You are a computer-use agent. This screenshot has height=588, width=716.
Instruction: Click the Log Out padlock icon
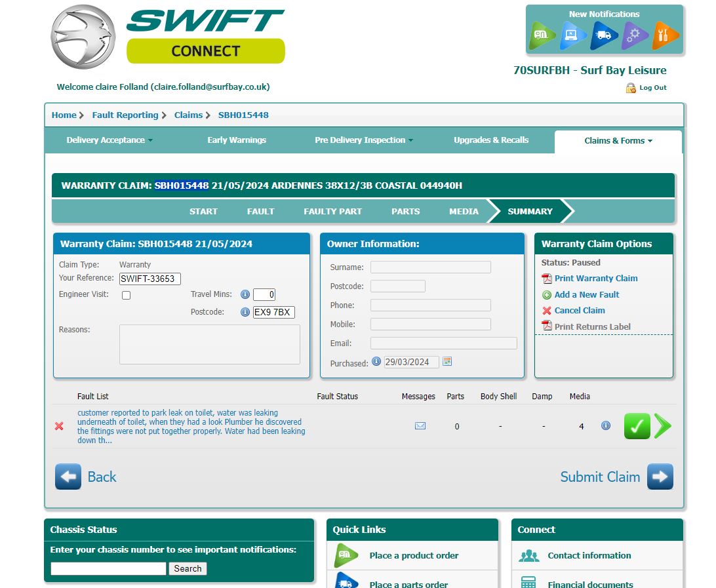tap(631, 88)
